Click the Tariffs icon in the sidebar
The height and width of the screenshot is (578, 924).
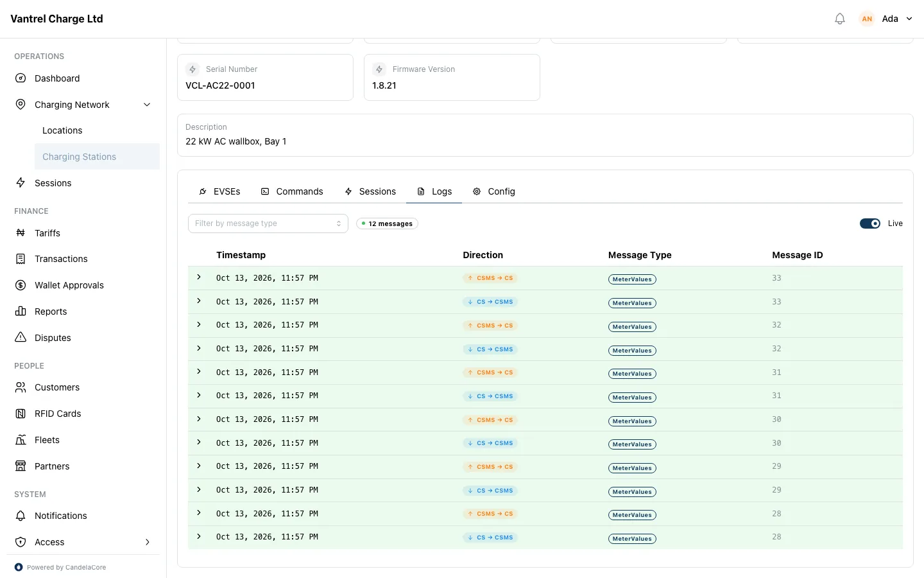21,233
